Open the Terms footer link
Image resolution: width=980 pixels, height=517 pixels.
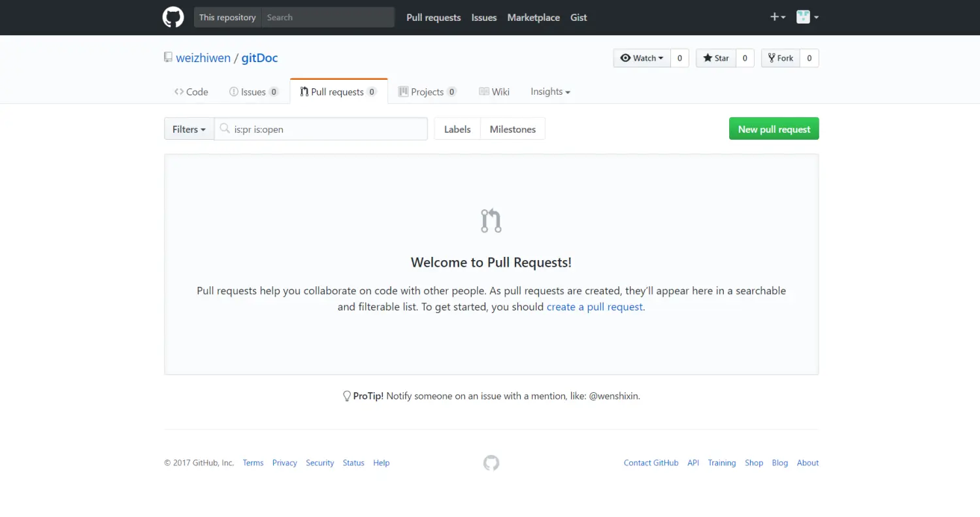[253, 463]
